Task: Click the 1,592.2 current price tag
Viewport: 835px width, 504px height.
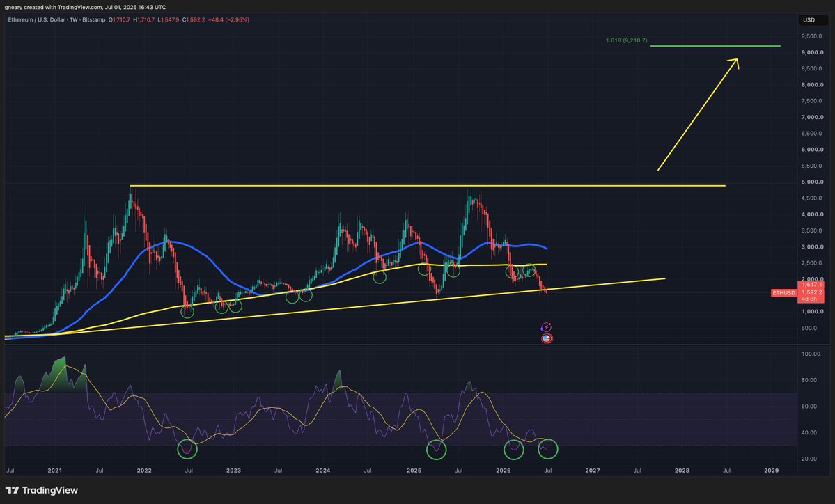Action: point(813,292)
